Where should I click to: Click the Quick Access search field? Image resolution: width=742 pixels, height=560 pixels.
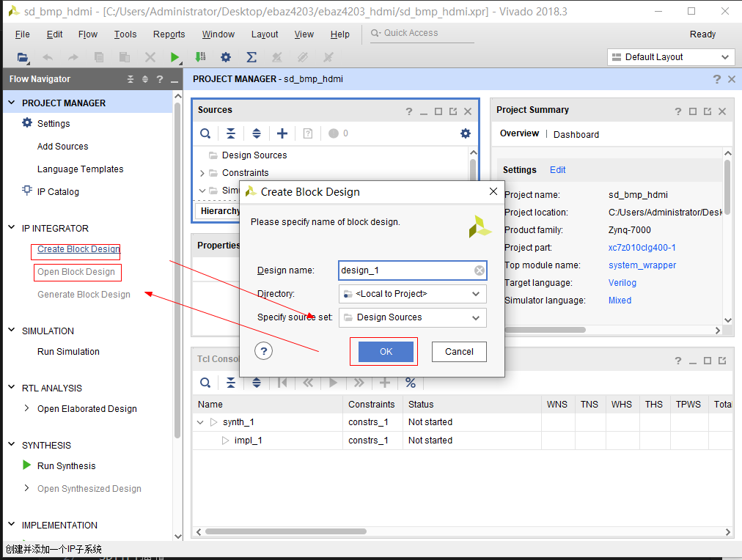[x=422, y=33]
